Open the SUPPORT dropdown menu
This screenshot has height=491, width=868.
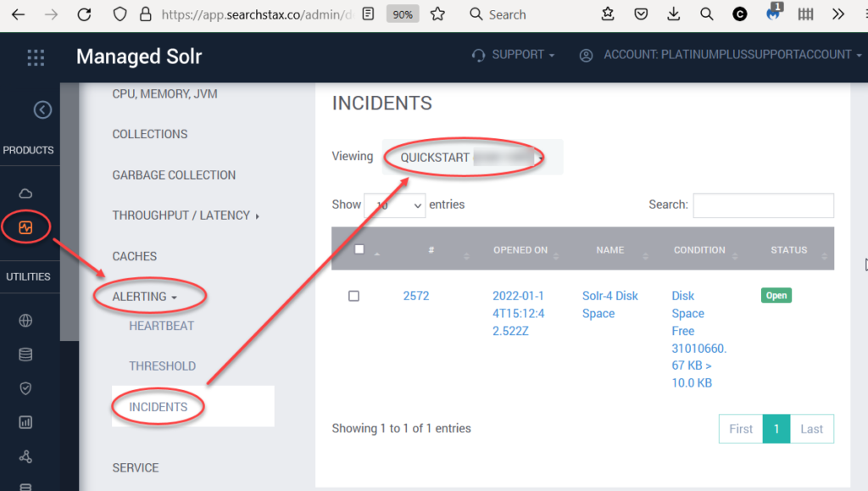(x=513, y=55)
